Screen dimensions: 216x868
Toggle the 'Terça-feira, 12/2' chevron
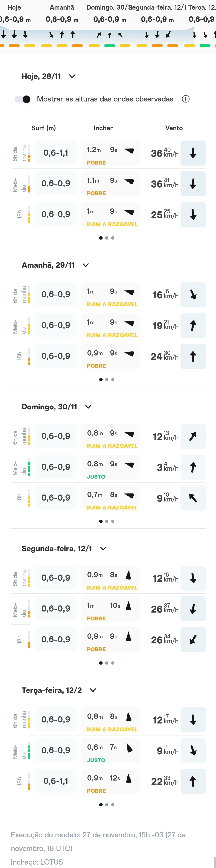(x=93, y=690)
